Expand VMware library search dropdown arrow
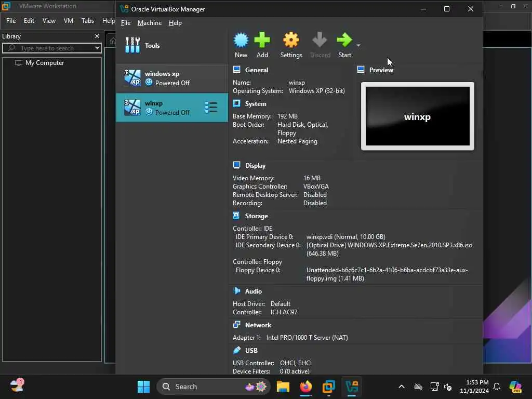The image size is (532, 399). (97, 48)
